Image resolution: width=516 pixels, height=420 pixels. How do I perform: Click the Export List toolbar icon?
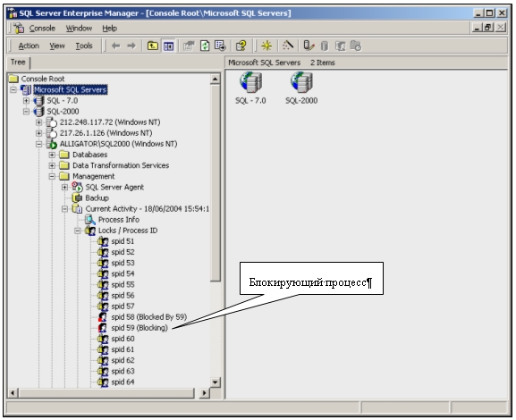point(220,46)
